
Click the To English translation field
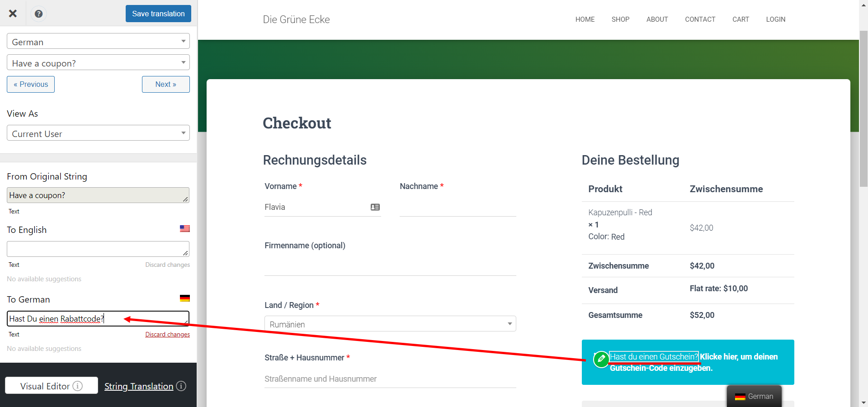(98, 249)
